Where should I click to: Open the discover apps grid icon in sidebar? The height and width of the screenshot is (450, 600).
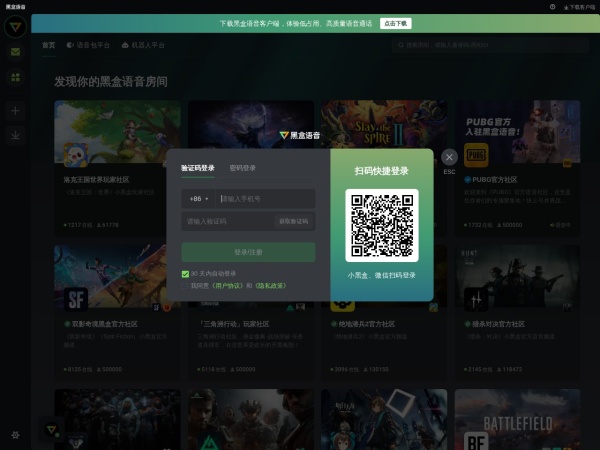15,78
